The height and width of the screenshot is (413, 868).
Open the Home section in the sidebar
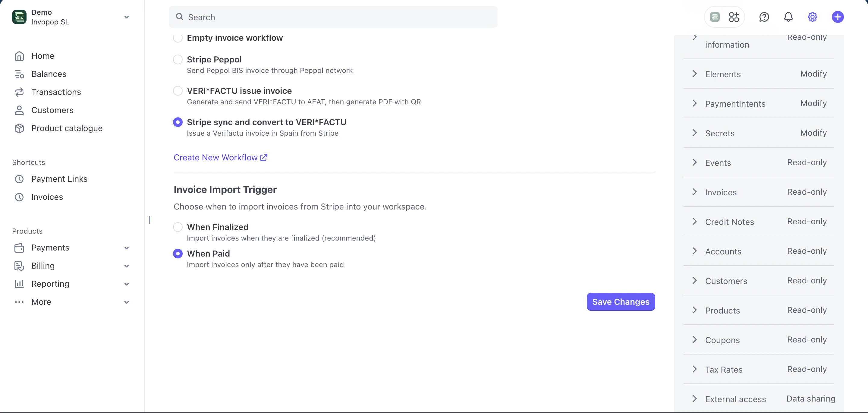pyautogui.click(x=43, y=56)
